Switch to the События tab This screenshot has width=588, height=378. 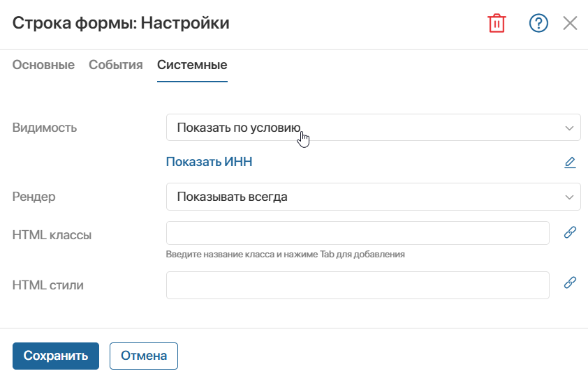[x=116, y=65]
